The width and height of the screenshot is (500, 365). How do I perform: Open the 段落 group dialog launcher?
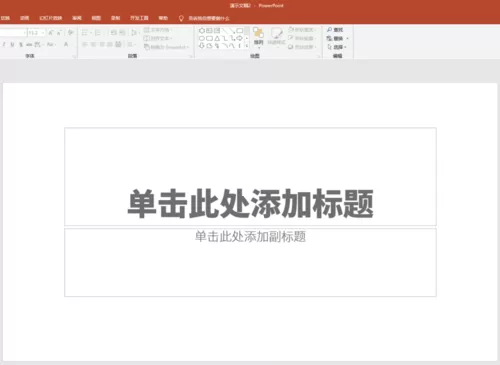tap(191, 57)
